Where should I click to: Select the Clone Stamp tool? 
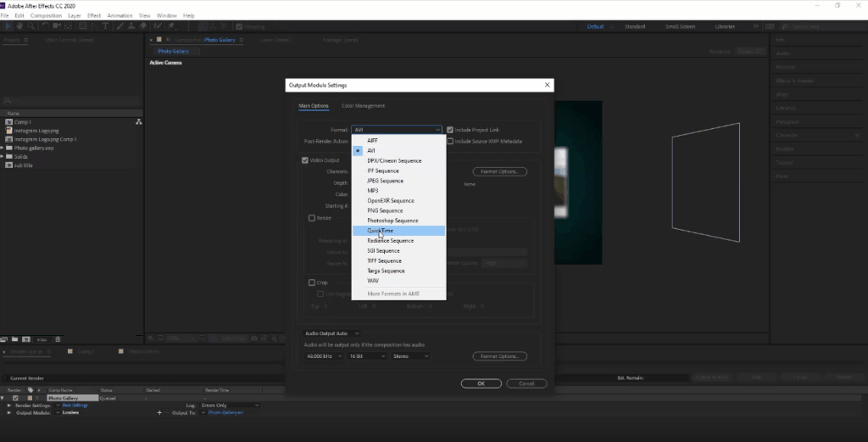click(131, 26)
